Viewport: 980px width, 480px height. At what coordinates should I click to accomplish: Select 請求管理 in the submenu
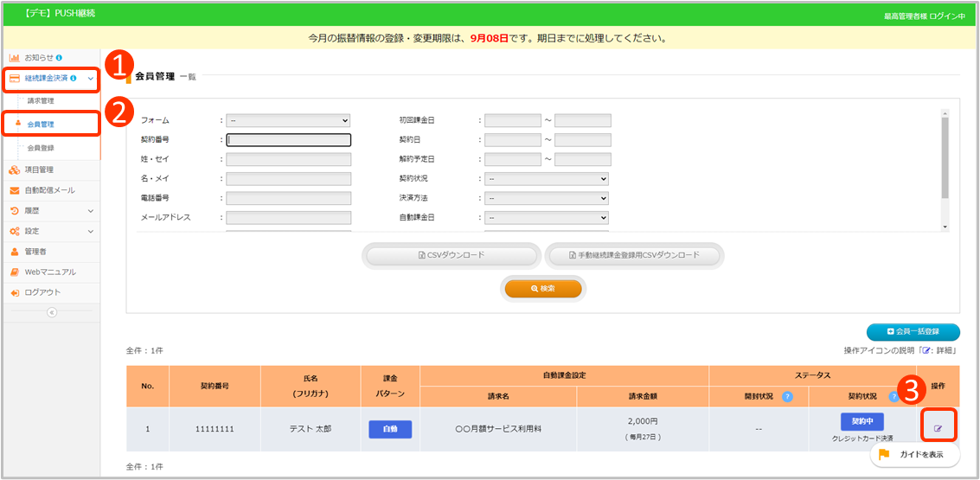(x=41, y=101)
